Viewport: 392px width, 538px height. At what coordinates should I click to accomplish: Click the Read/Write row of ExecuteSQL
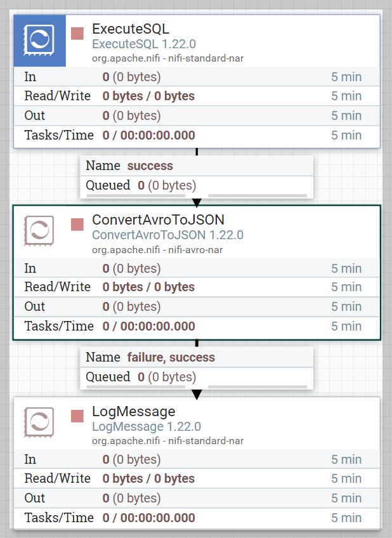(x=197, y=96)
